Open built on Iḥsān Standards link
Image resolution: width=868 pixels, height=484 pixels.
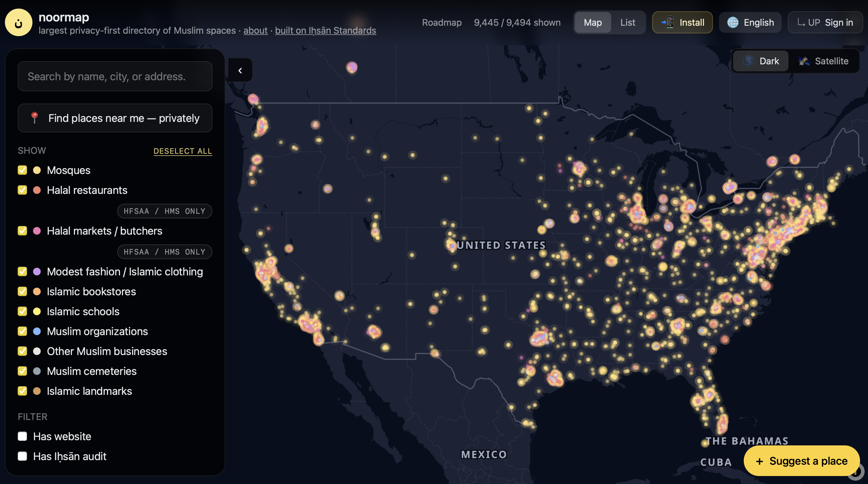tap(326, 30)
